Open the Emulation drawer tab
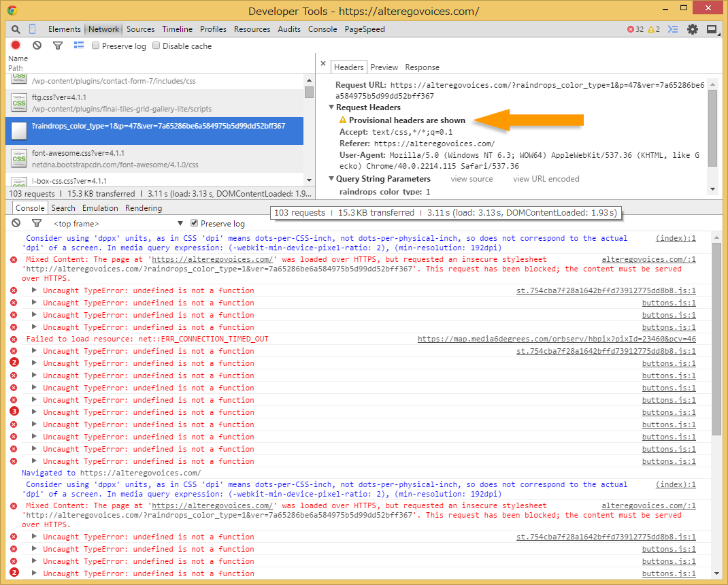Screen dimensions: 728x585 point(100,208)
